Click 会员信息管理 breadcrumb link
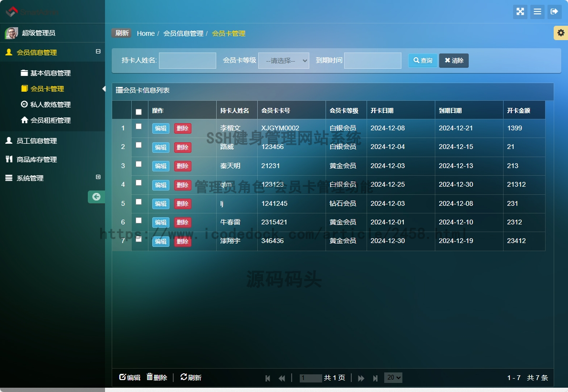The image size is (568, 392). tap(183, 33)
